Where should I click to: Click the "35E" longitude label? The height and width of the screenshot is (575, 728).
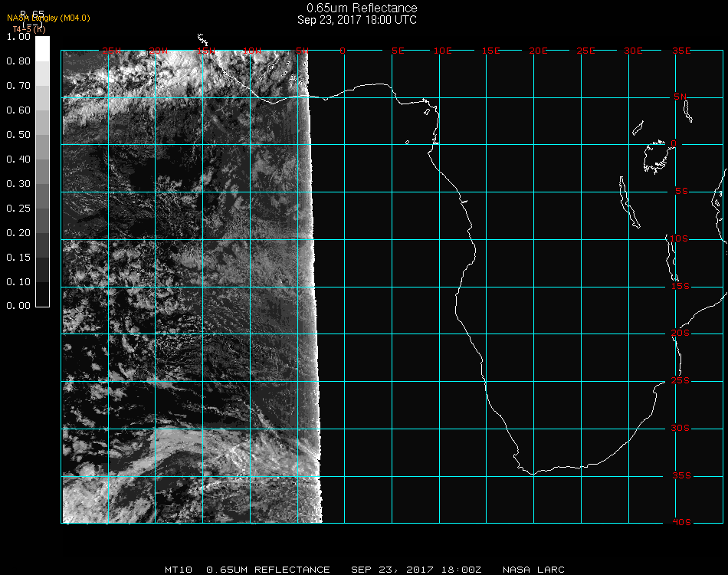(x=681, y=51)
